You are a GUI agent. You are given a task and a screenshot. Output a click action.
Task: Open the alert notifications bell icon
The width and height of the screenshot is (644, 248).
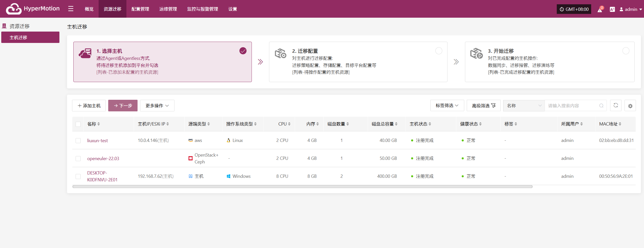(600, 9)
